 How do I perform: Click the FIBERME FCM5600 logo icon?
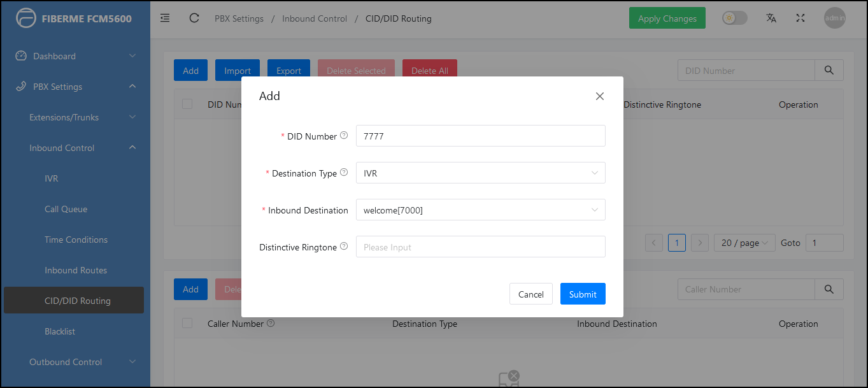tap(26, 18)
